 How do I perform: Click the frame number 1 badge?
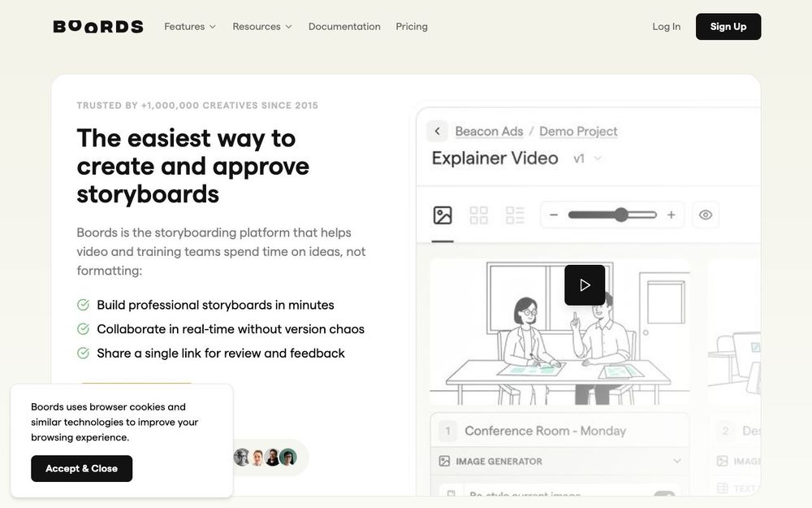tap(448, 431)
